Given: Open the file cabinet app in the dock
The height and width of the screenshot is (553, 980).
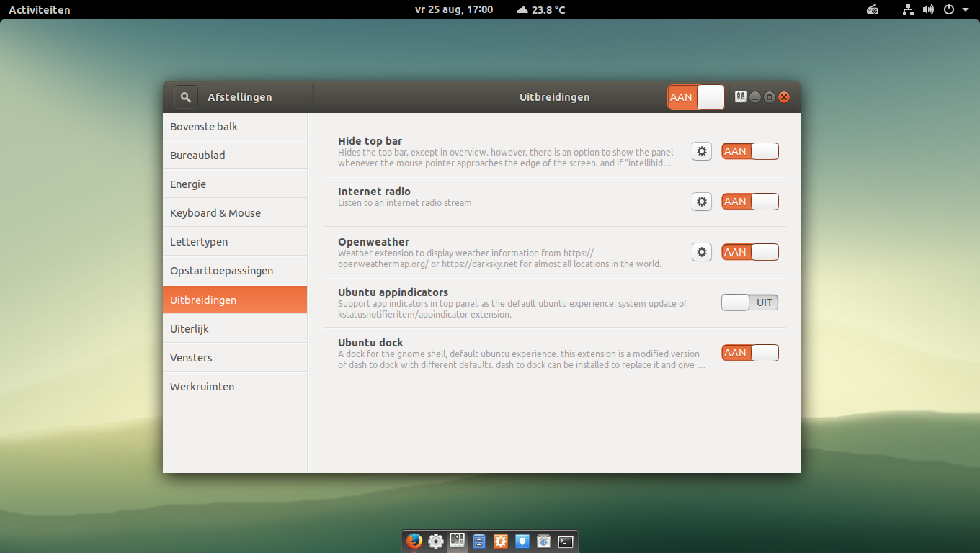Looking at the screenshot, I should pos(479,541).
